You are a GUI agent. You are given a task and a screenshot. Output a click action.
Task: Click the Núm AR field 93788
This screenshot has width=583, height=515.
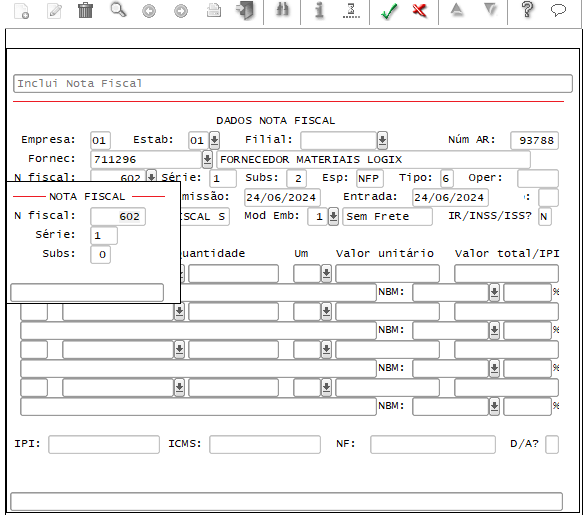click(x=534, y=140)
